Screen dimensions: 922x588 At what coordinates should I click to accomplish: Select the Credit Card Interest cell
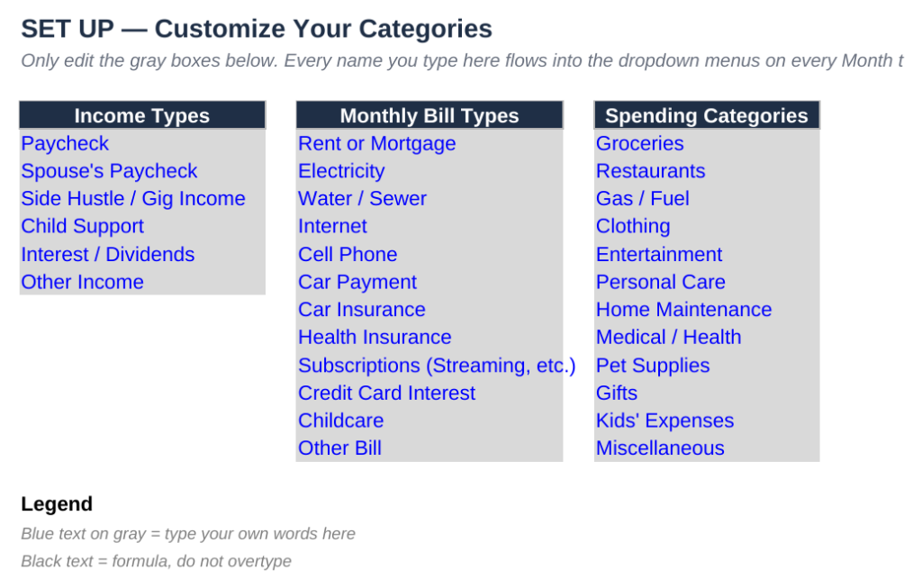pos(429,393)
